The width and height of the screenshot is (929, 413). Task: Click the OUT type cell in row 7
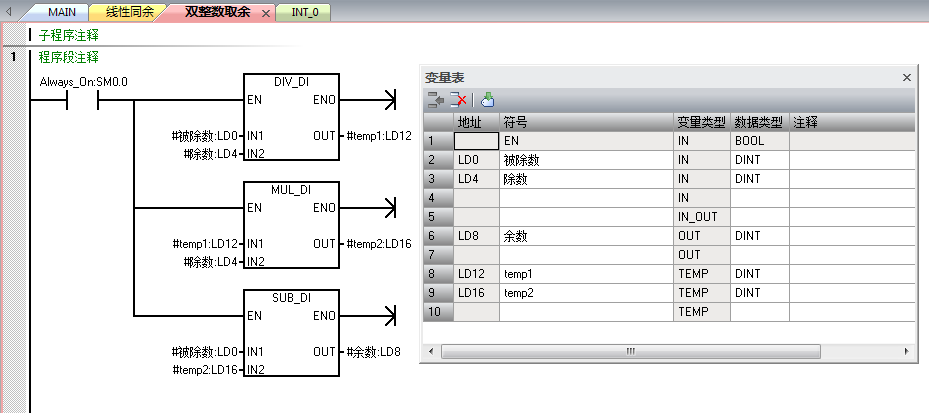pos(702,255)
